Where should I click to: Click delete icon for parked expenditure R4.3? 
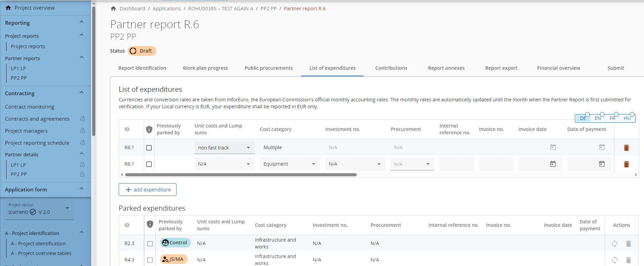pyautogui.click(x=628, y=260)
